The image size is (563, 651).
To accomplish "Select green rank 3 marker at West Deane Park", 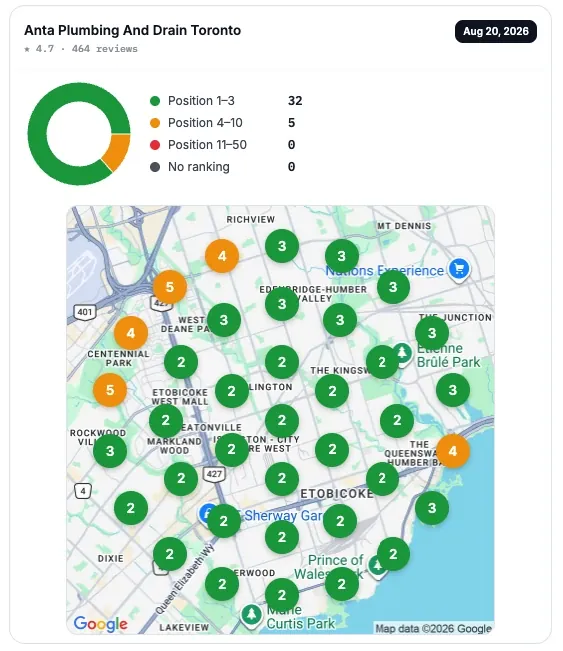I will (224, 320).
